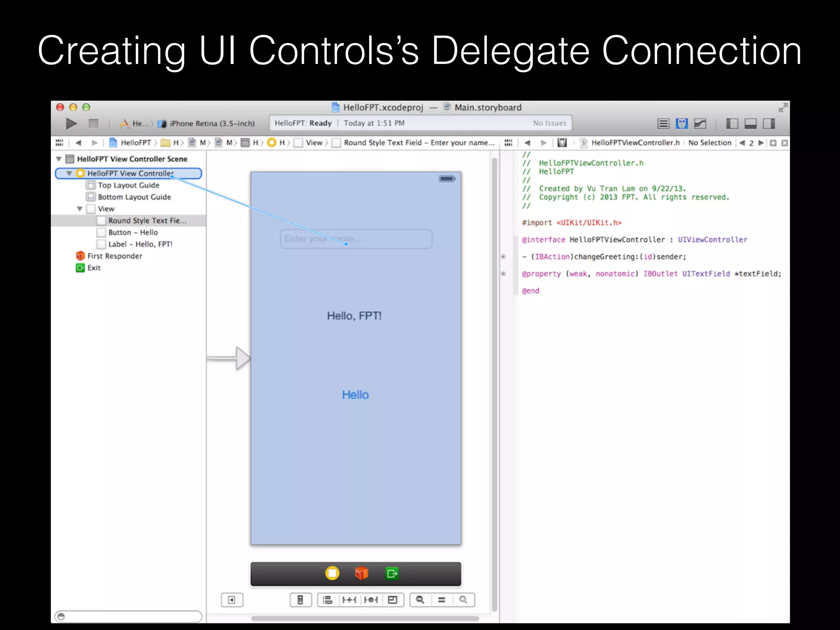This screenshot has width=840, height=630.
Task: Select the version editor icon
Action: point(700,123)
